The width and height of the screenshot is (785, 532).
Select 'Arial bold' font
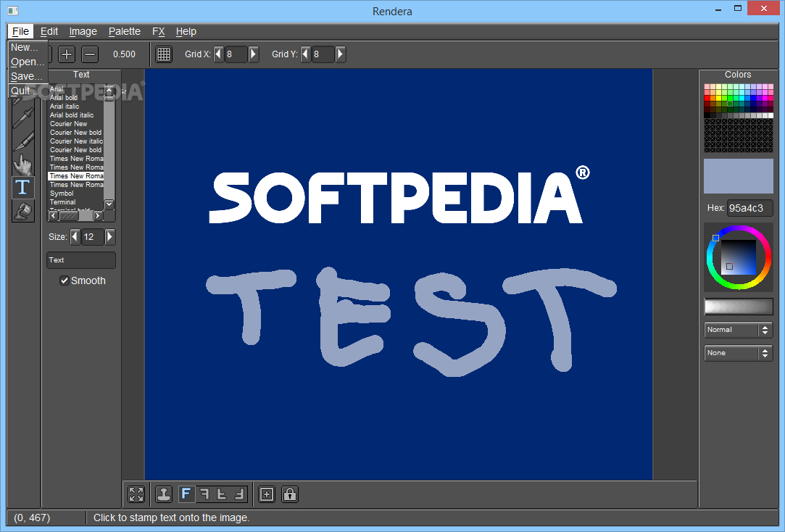coord(75,98)
